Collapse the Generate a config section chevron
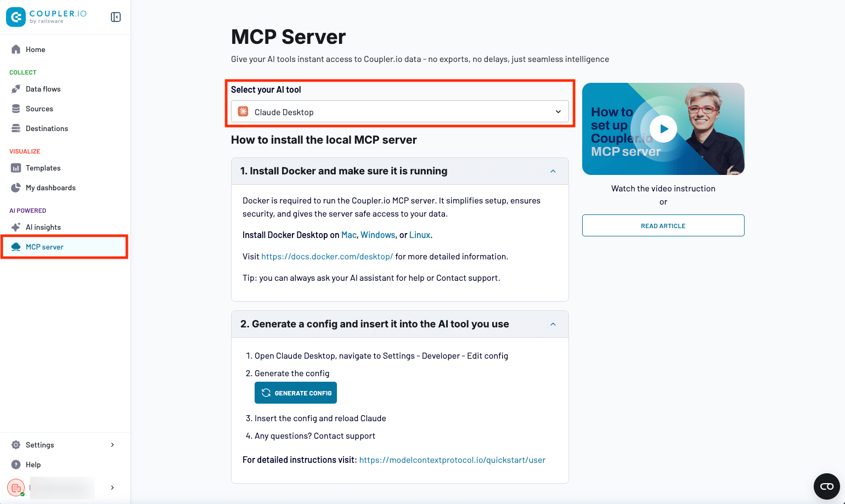 pos(553,324)
